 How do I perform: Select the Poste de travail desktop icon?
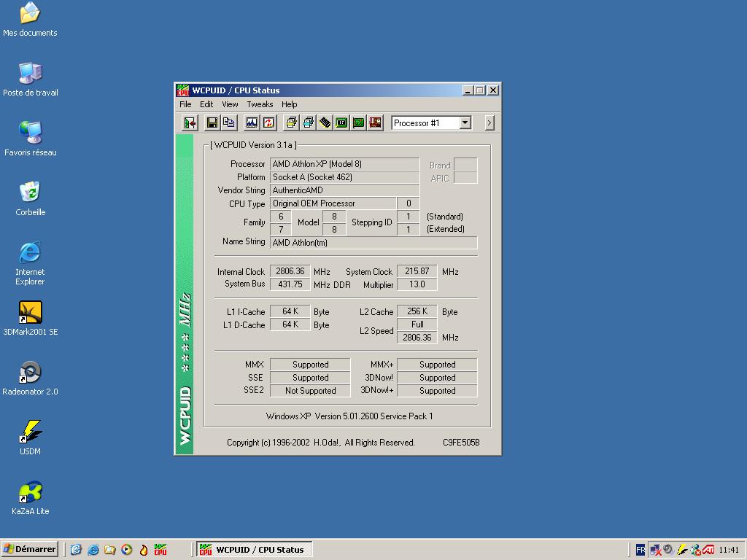[30, 79]
